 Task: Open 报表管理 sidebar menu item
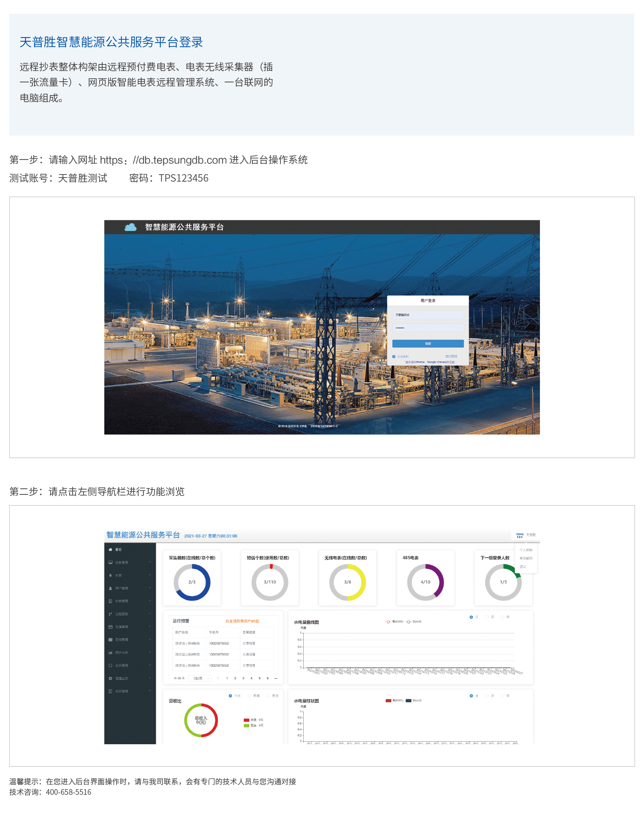point(130,691)
